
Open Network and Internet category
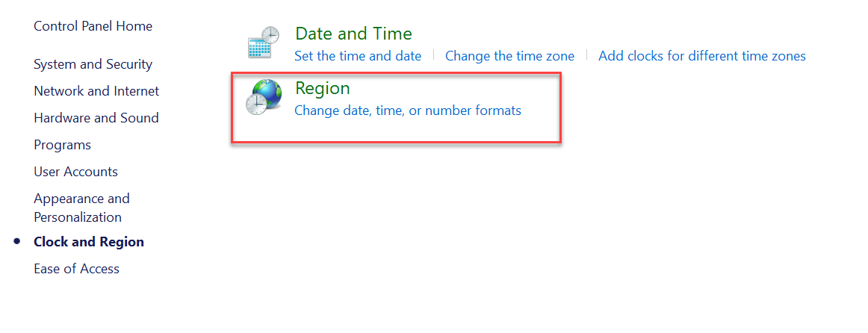(96, 91)
